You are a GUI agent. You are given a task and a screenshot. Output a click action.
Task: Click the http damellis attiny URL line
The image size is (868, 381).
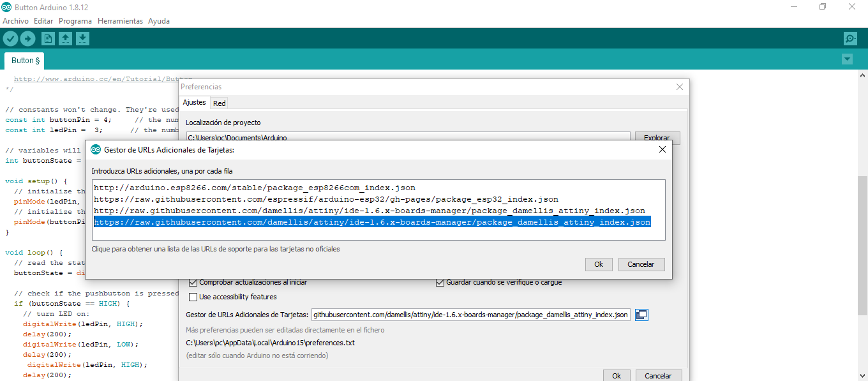pyautogui.click(x=370, y=211)
